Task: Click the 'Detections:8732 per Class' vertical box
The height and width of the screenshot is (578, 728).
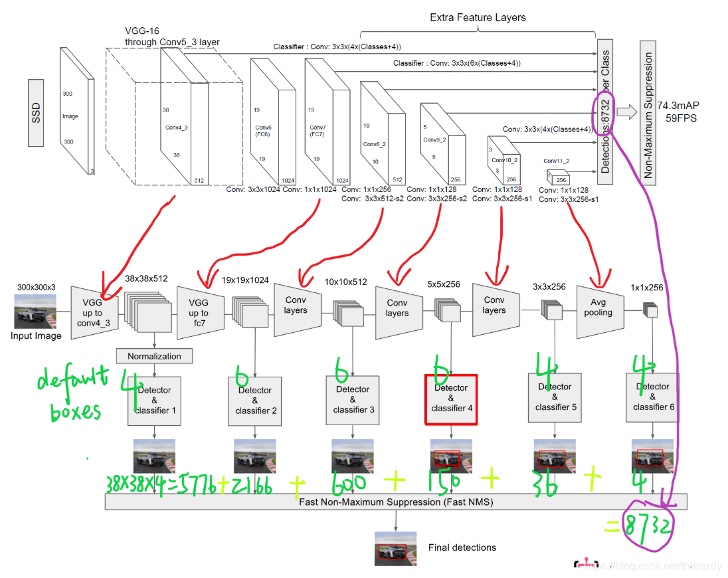Action: click(x=605, y=112)
